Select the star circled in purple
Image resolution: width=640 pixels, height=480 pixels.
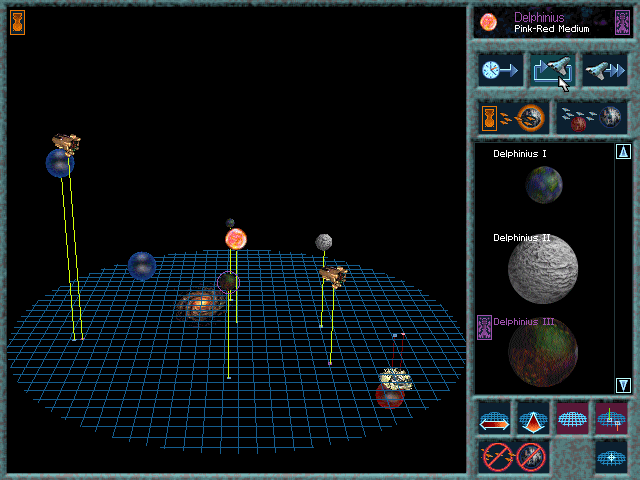pos(228,282)
